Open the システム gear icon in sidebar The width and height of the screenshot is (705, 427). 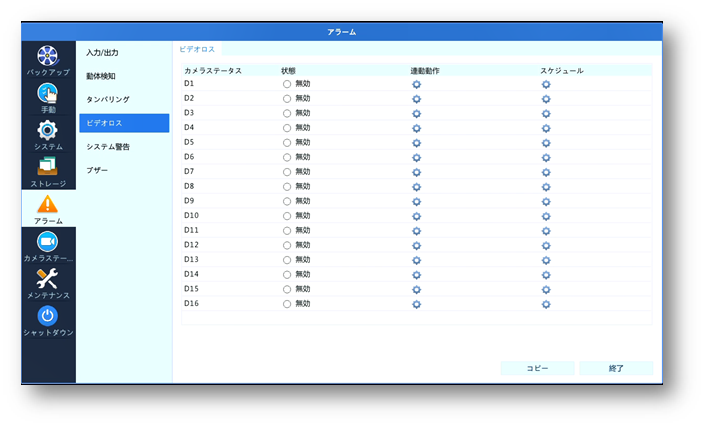point(48,131)
